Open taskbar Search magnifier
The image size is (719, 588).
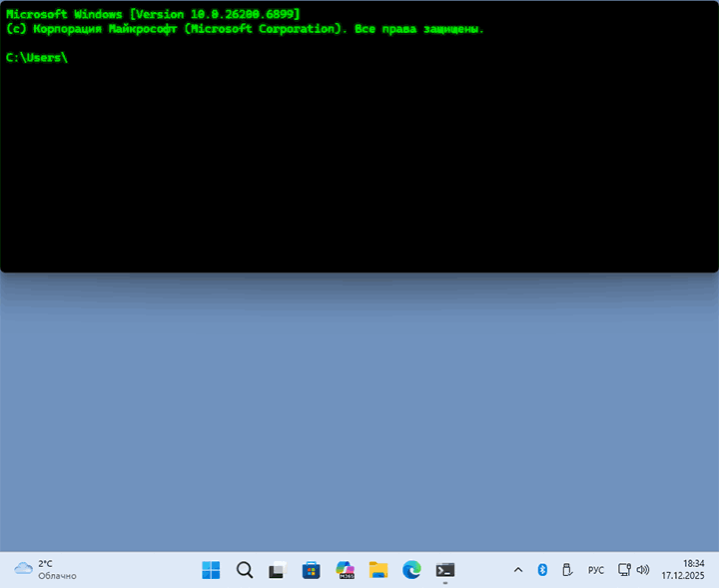tap(244, 570)
